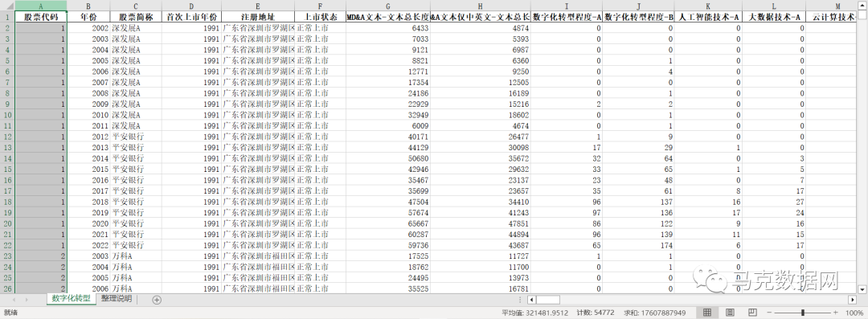Select column E header
The height and width of the screenshot is (319, 868).
tap(258, 6)
